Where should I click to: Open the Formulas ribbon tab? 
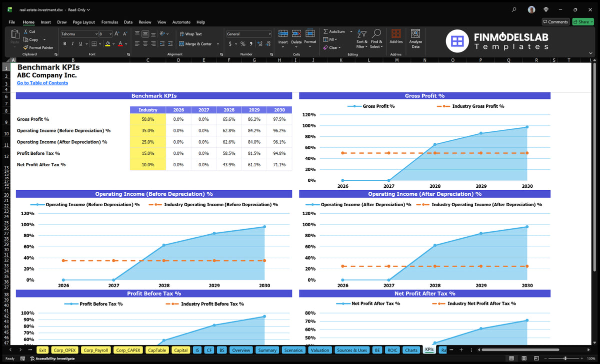(x=109, y=22)
